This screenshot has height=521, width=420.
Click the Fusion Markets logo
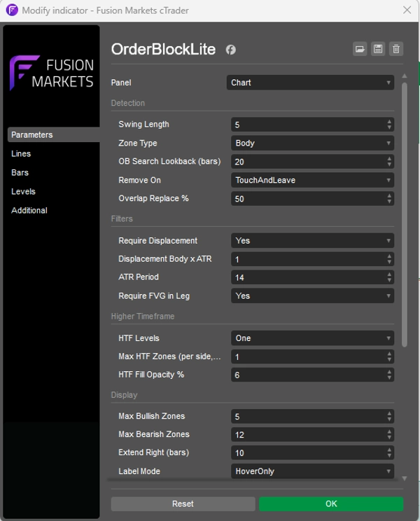(x=52, y=73)
